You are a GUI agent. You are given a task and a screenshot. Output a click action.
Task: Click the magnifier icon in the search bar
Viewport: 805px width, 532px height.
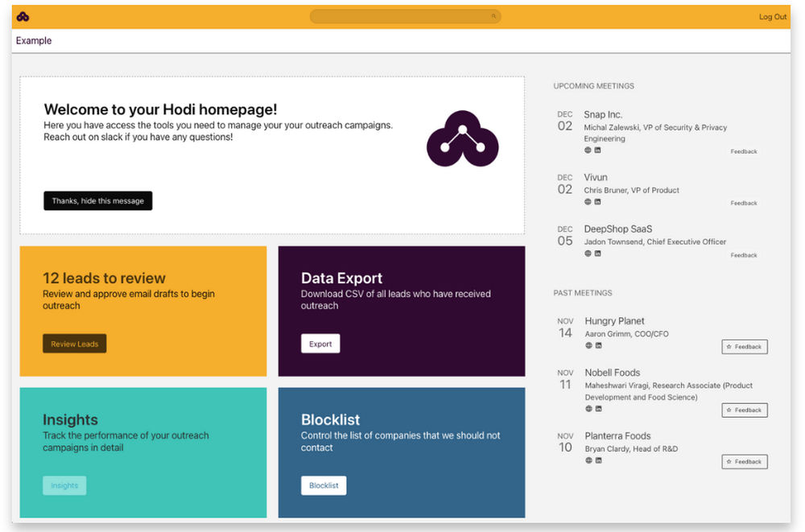tap(492, 15)
